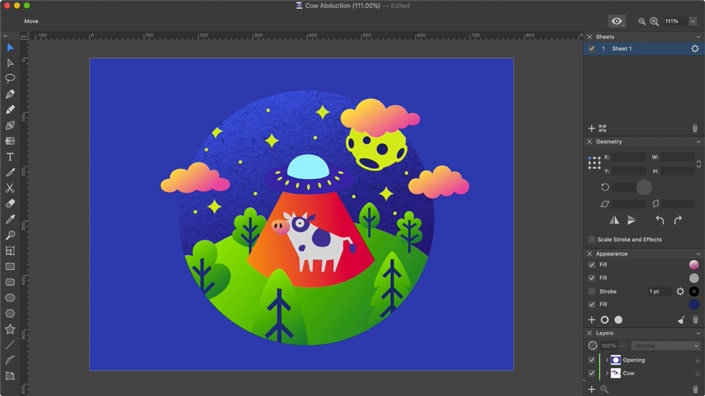
Task: Click the zoom out magnifier icon
Action: click(x=642, y=21)
